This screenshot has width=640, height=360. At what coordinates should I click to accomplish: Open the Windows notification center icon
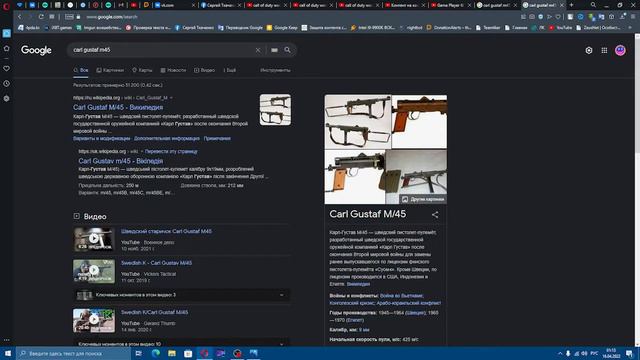[629, 353]
